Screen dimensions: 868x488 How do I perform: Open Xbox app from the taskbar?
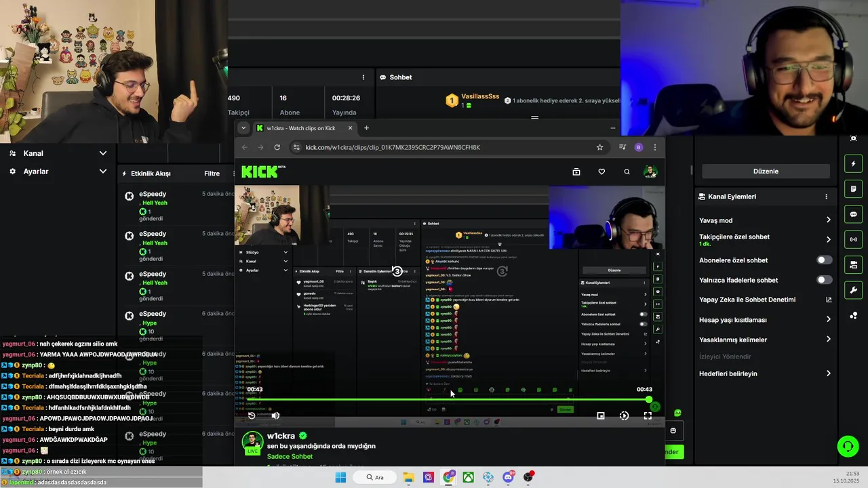[x=468, y=477]
